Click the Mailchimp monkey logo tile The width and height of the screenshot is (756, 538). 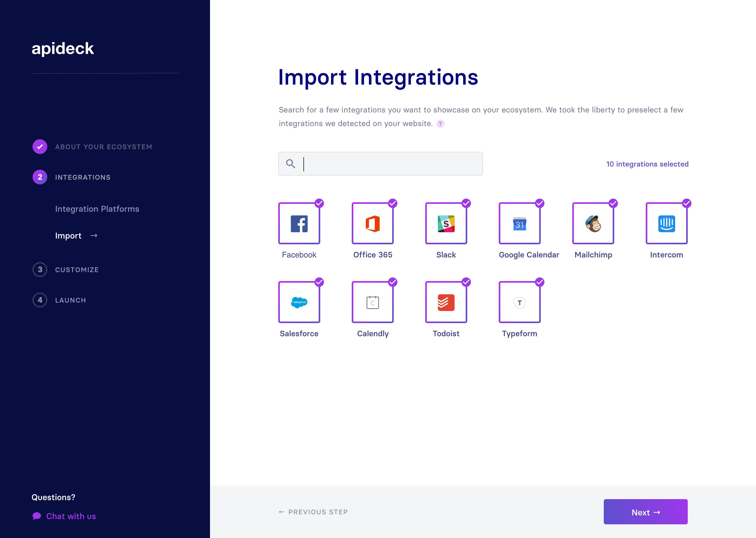[x=593, y=223]
